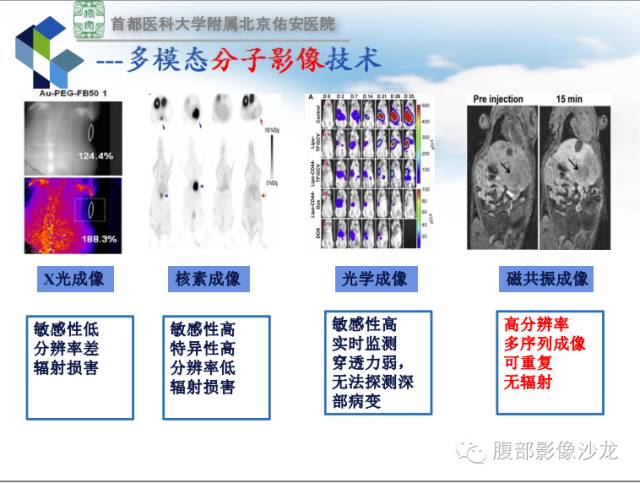640x483 pixels.
Task: Click the blue-green cube logo
Action: [x=49, y=52]
